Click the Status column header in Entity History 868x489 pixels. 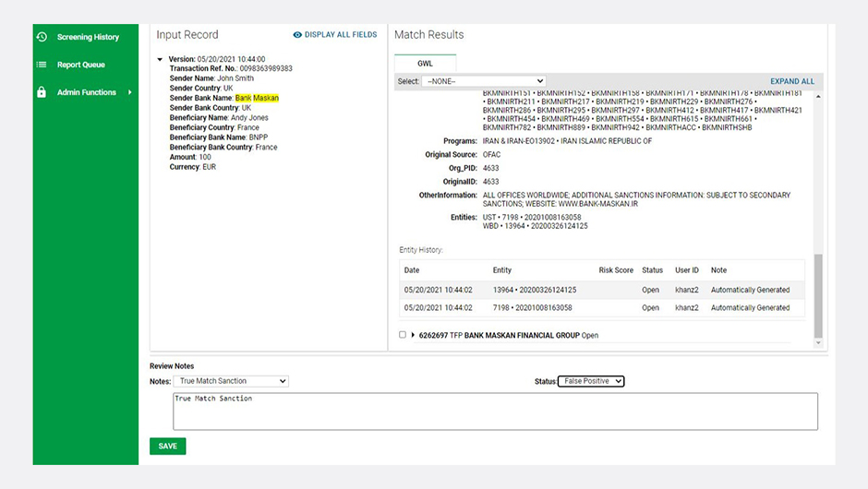click(652, 270)
